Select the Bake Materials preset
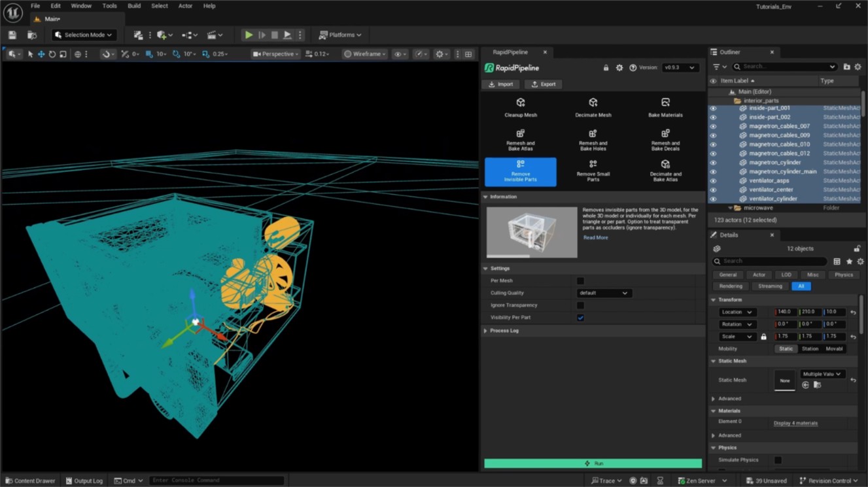 (665, 108)
